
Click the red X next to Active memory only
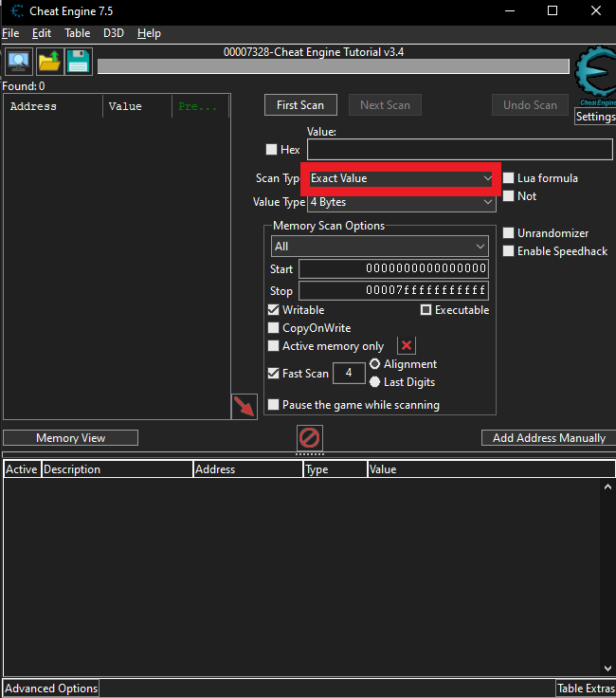click(x=406, y=346)
